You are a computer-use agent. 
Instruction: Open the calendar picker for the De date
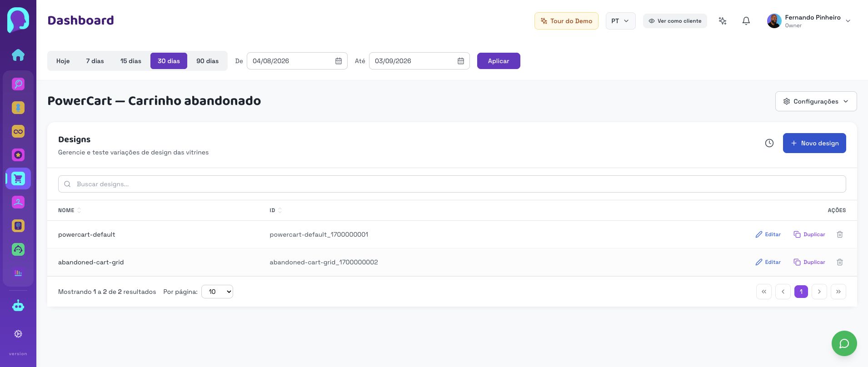point(339,61)
